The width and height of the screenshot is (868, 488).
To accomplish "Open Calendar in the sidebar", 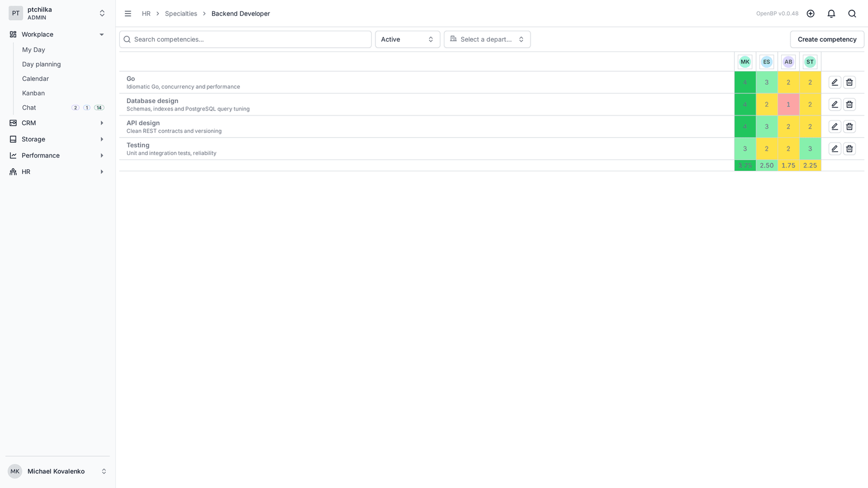I will 35,79.
